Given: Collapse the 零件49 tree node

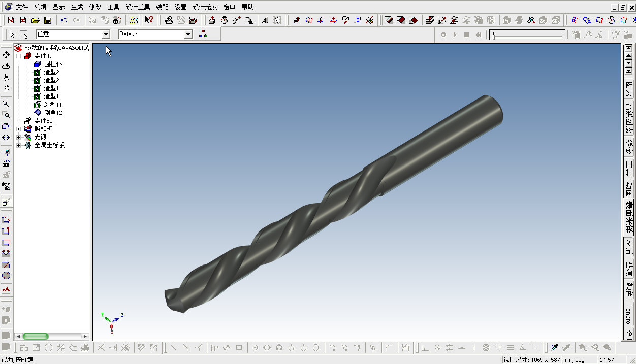Looking at the screenshot, I should coord(18,56).
